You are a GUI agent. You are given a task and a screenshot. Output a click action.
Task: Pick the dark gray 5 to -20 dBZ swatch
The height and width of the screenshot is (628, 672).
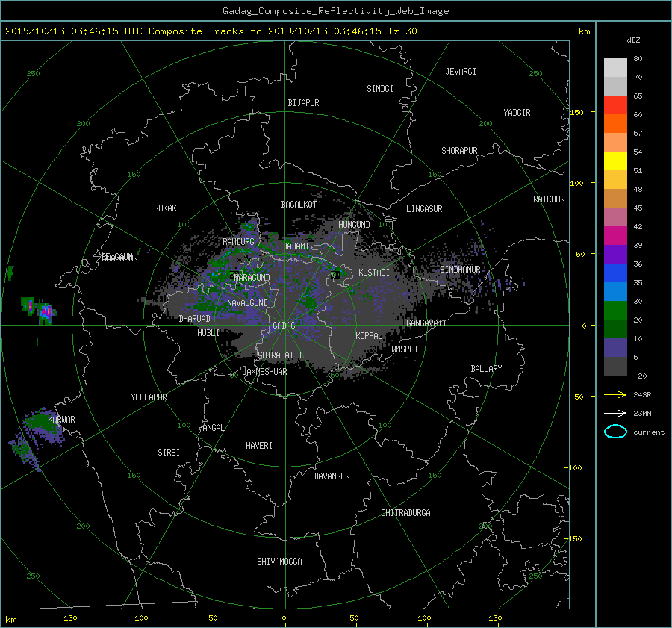pos(615,366)
